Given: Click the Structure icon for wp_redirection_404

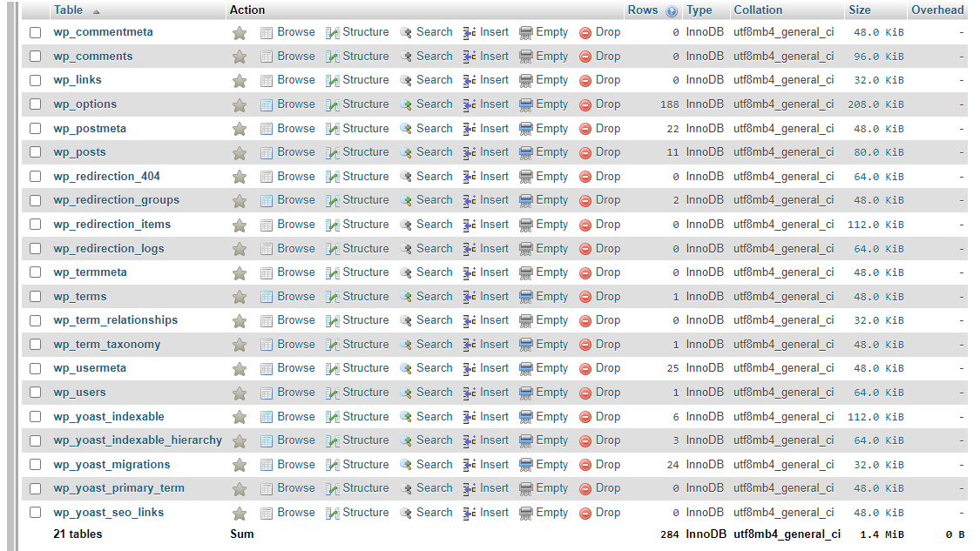Looking at the screenshot, I should coord(333,178).
